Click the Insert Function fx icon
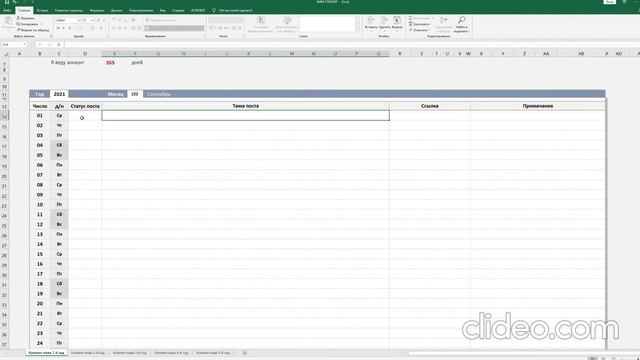 click(59, 44)
